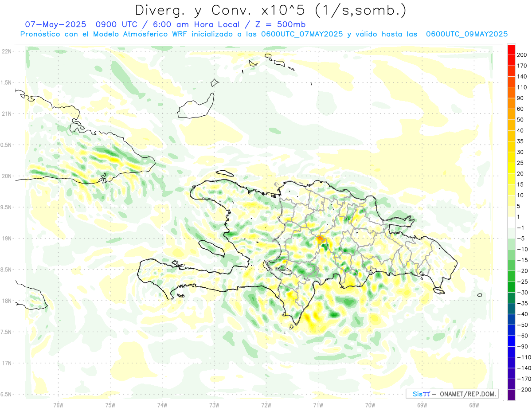Screen dimensions: 532x411
Task: Click the "6.5N" latitude axis label
Action: (x=7, y=395)
